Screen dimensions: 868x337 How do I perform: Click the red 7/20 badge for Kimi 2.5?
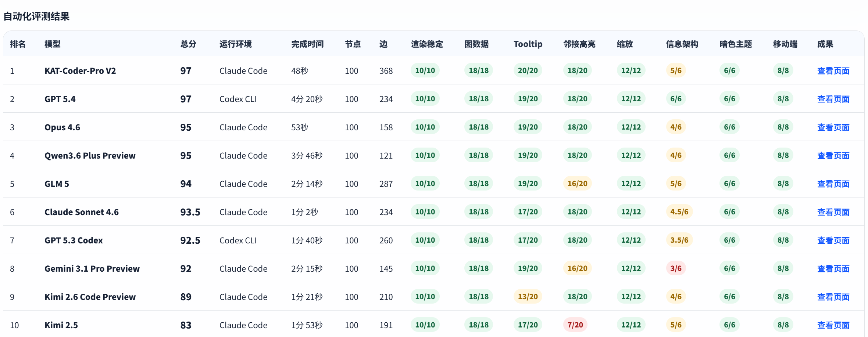(x=575, y=325)
